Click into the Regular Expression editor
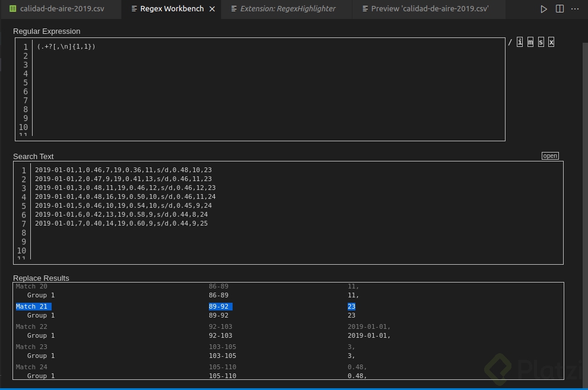 260,89
